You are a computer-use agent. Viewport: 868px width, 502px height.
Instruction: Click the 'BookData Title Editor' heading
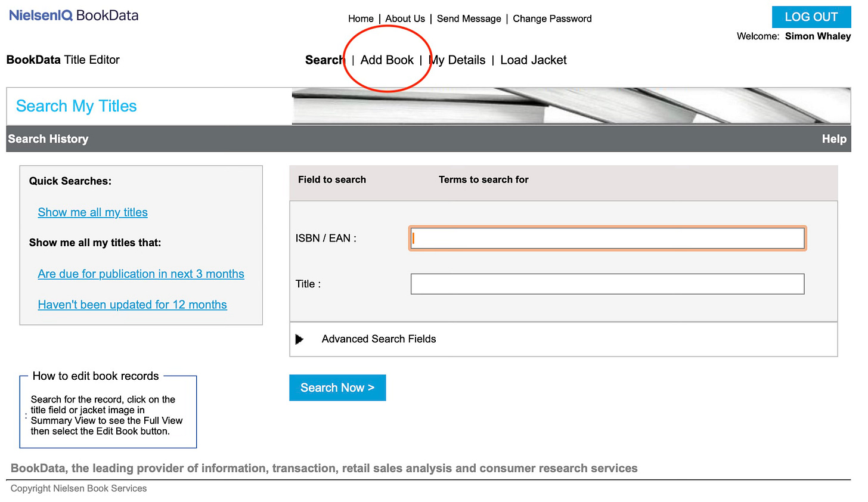click(63, 60)
